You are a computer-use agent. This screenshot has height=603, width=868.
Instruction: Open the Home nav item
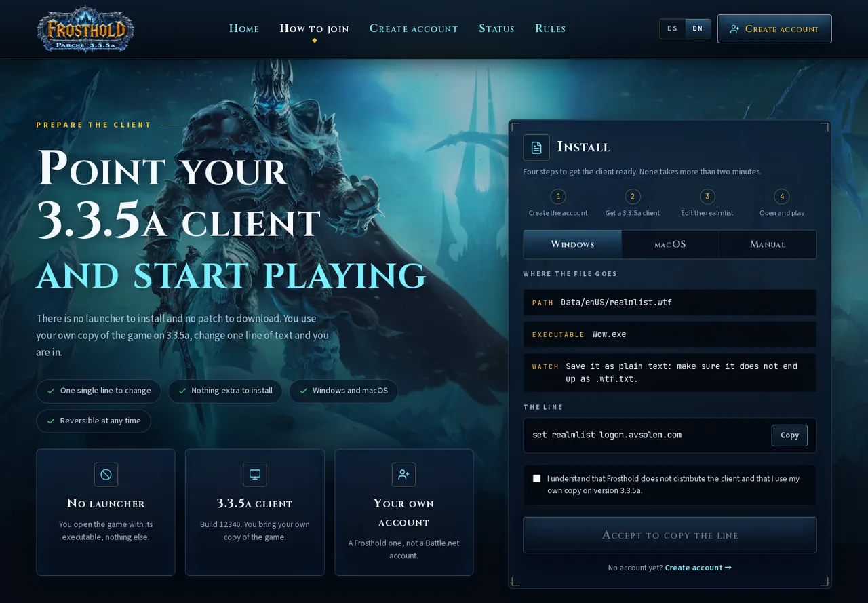click(x=243, y=28)
